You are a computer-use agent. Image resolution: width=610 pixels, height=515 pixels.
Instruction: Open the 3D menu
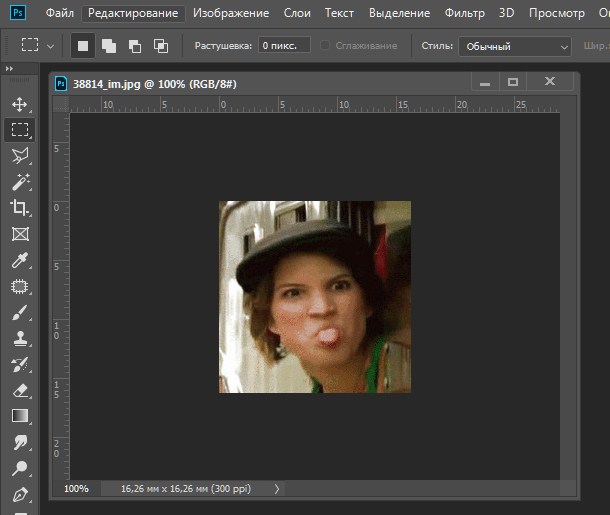507,13
